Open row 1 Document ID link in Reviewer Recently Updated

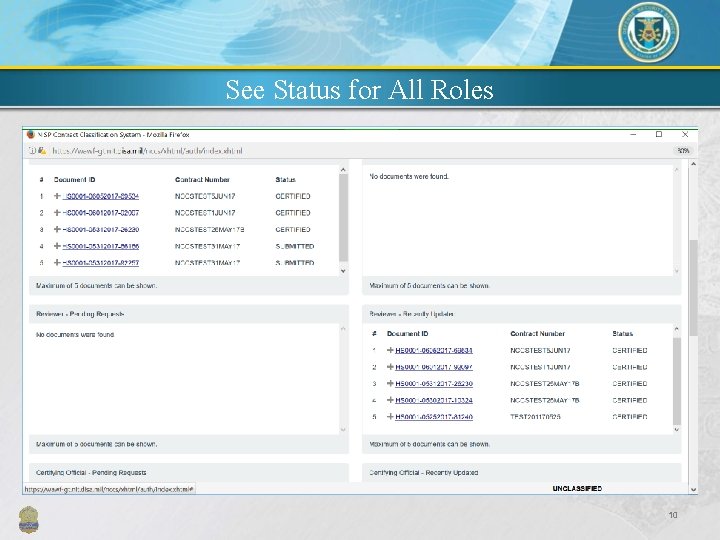coord(434,350)
